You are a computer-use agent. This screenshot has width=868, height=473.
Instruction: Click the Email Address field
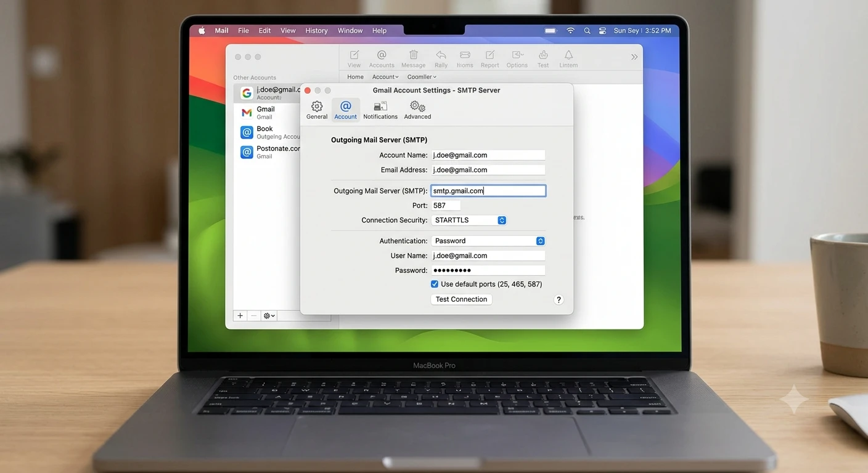click(488, 170)
